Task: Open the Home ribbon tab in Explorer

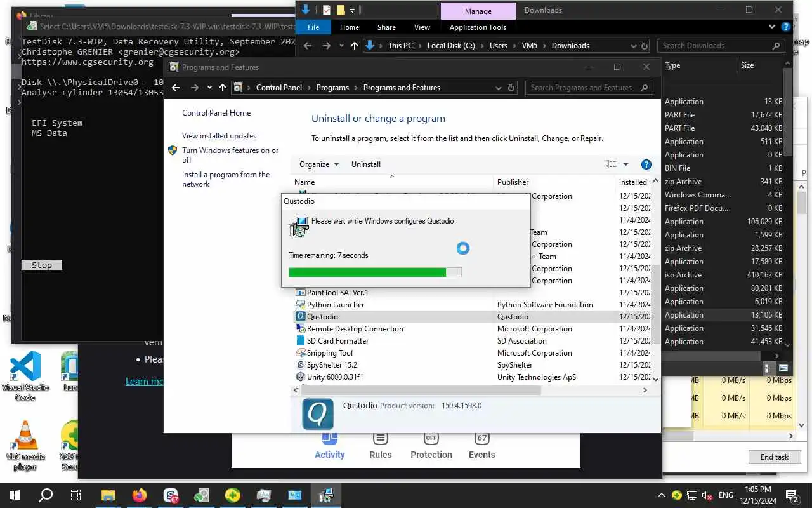Action: [350, 27]
